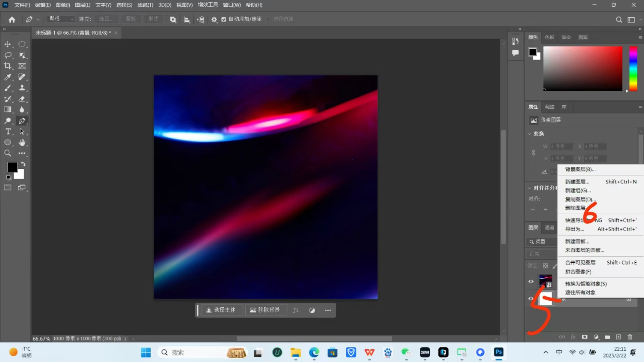Select the Clone Stamp tool

[x=22, y=88]
